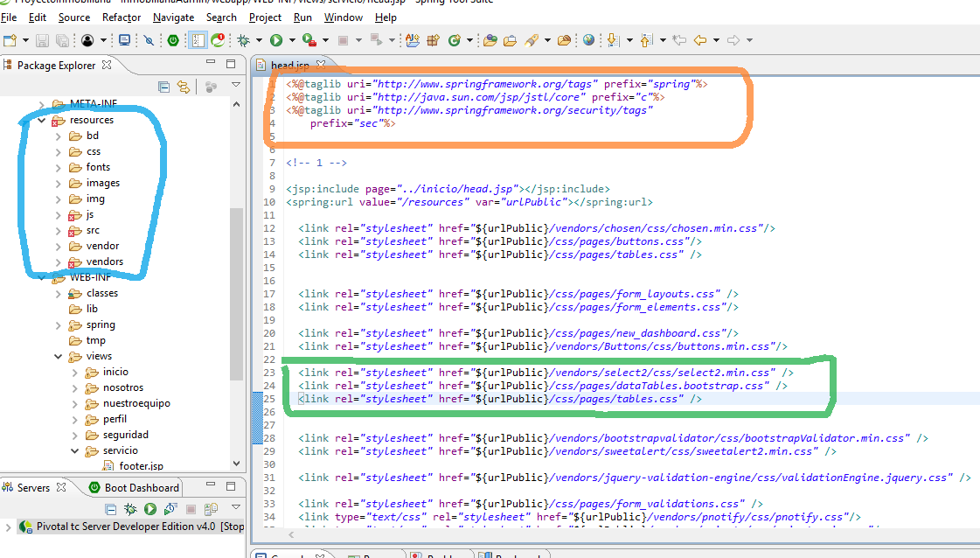980x558 pixels.
Task: Open the Source menu
Action: [x=74, y=17]
